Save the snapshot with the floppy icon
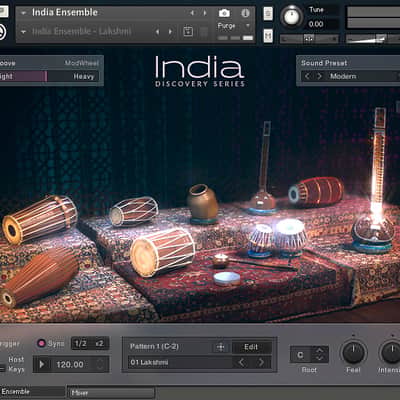The width and height of the screenshot is (400, 400). pyautogui.click(x=188, y=32)
